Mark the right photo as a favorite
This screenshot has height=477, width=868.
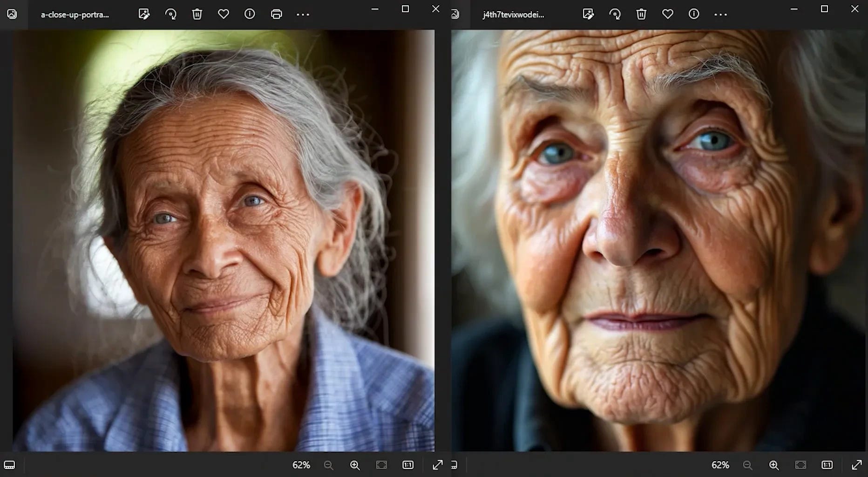[668, 14]
